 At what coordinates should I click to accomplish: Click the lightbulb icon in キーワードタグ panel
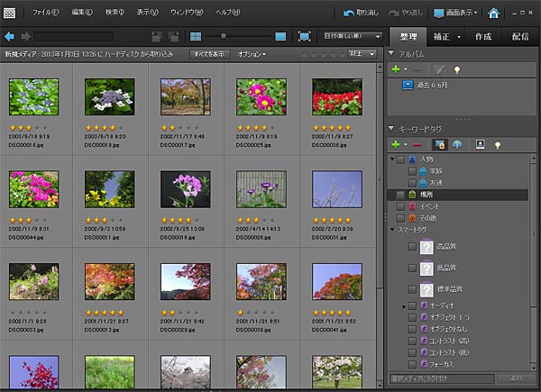click(x=497, y=145)
